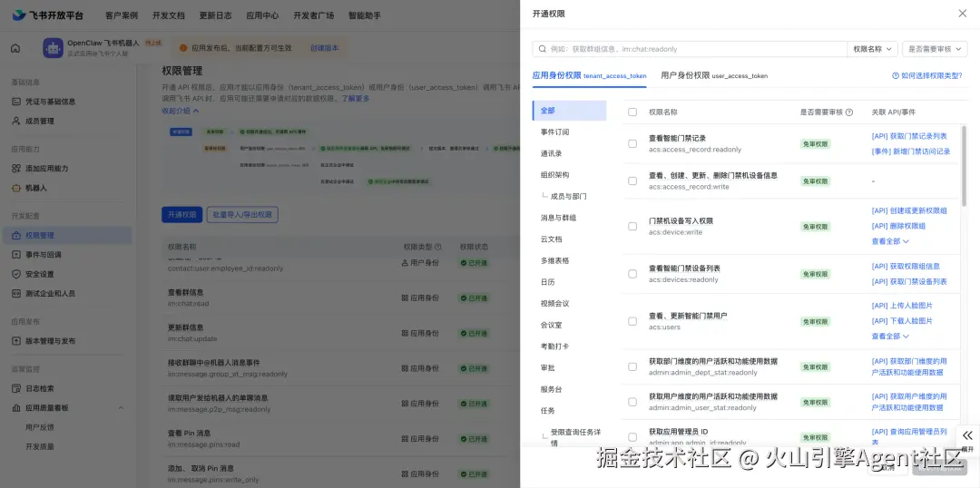Image resolution: width=980 pixels, height=488 pixels.
Task: Open 日志检索 in sidebar
Action: (39, 388)
